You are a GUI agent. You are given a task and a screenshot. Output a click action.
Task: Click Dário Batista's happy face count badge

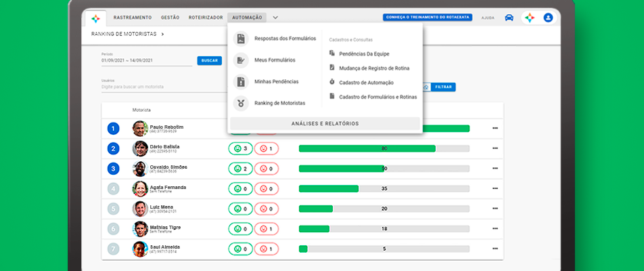pos(240,148)
